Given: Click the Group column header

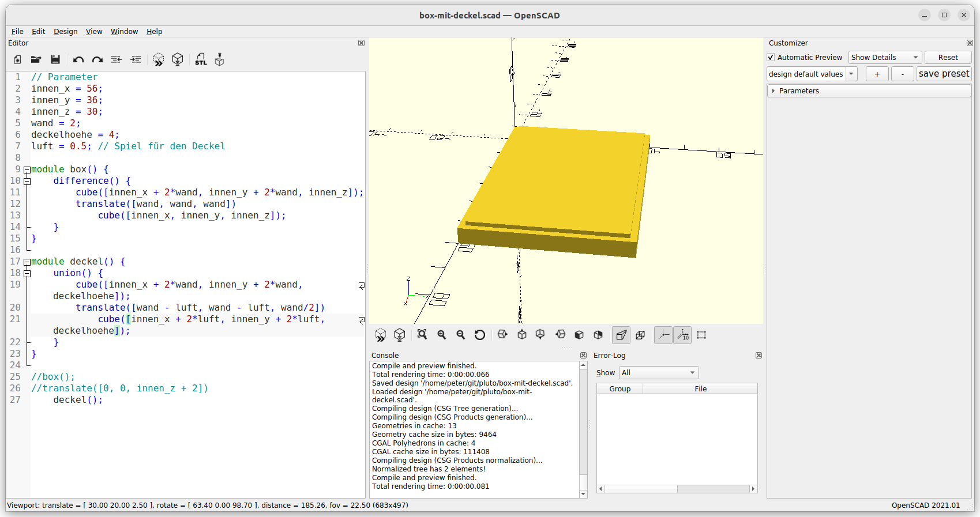Looking at the screenshot, I should point(619,389).
